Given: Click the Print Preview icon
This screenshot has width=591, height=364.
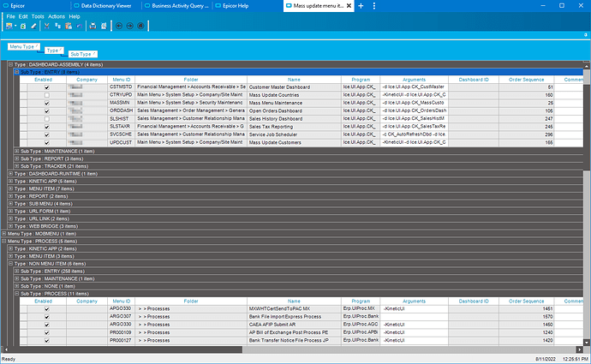Looking at the screenshot, I should [x=104, y=26].
